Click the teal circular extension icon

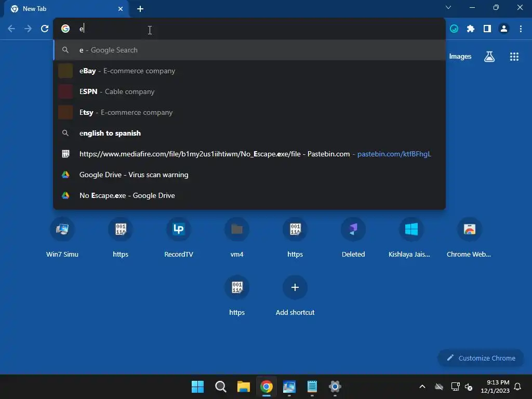[x=454, y=29]
